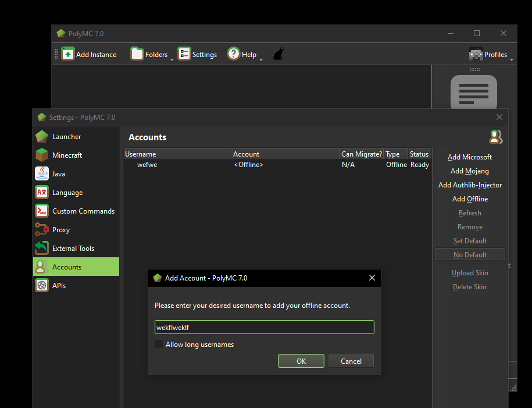Open the Proxy settings page

coord(76,230)
